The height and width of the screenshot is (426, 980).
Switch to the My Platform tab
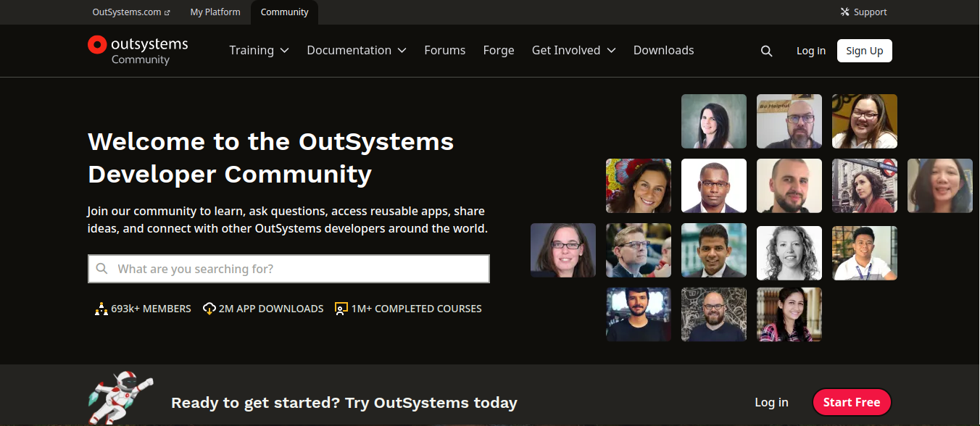coord(215,12)
